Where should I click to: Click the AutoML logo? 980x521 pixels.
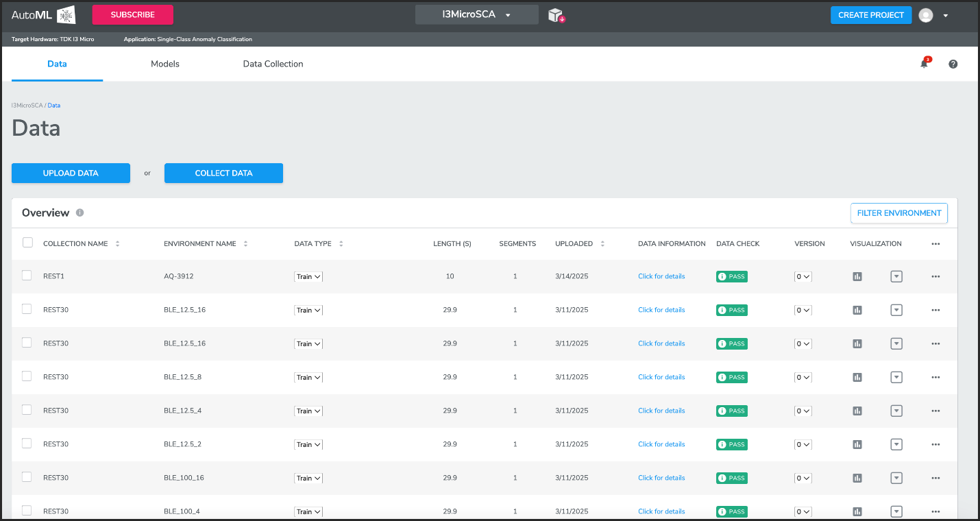click(43, 15)
